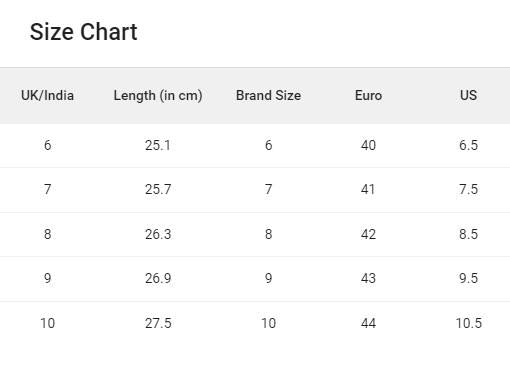Screen dimensions: 510x366
Task: Select the 26.3 length cell
Action: coord(158,234)
